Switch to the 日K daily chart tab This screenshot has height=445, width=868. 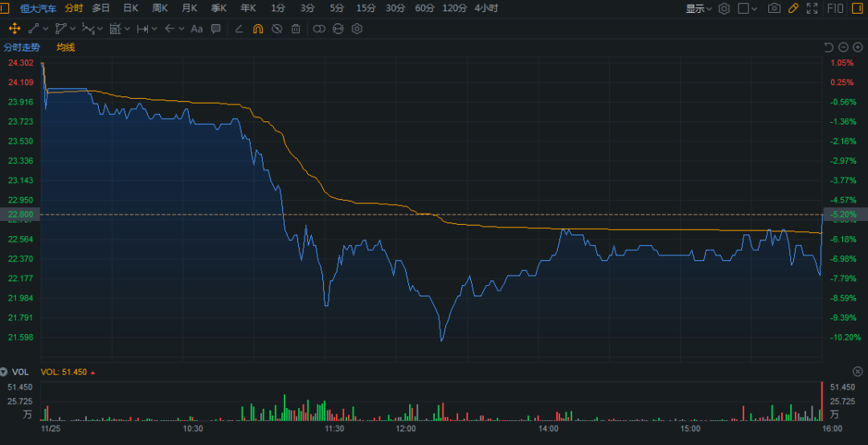130,8
